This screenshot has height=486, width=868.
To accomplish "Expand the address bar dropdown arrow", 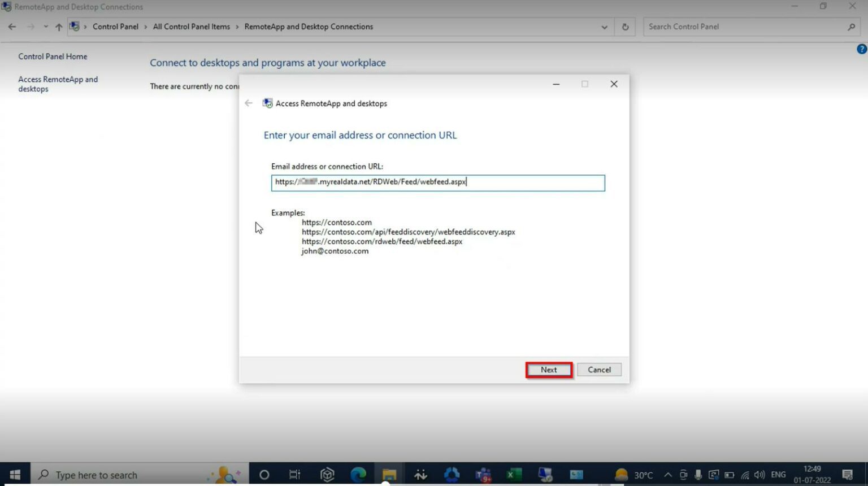I will click(604, 27).
